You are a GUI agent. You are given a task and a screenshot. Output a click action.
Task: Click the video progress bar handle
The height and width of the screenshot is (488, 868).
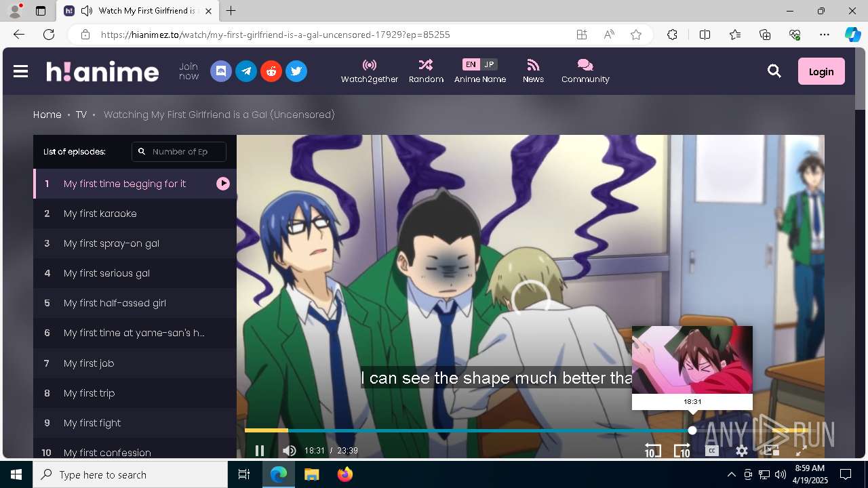(x=692, y=430)
